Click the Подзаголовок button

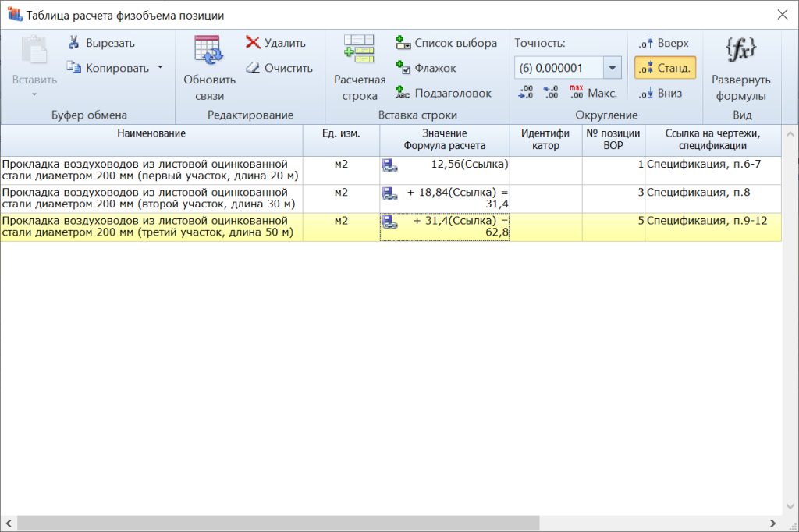pyautogui.click(x=443, y=93)
